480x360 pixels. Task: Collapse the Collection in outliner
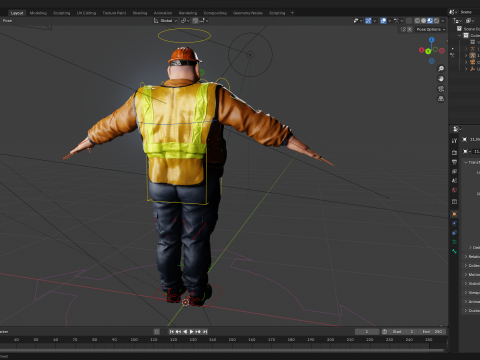[x=460, y=35]
